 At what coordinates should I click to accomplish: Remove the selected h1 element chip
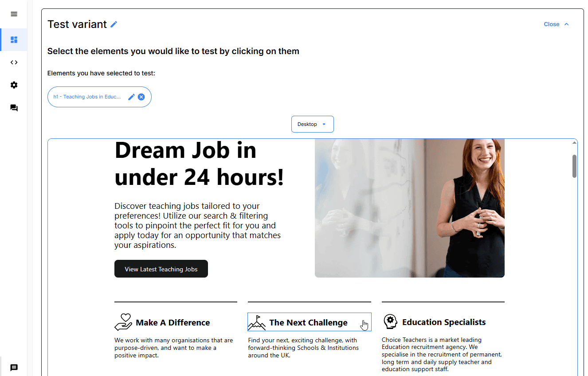141,97
